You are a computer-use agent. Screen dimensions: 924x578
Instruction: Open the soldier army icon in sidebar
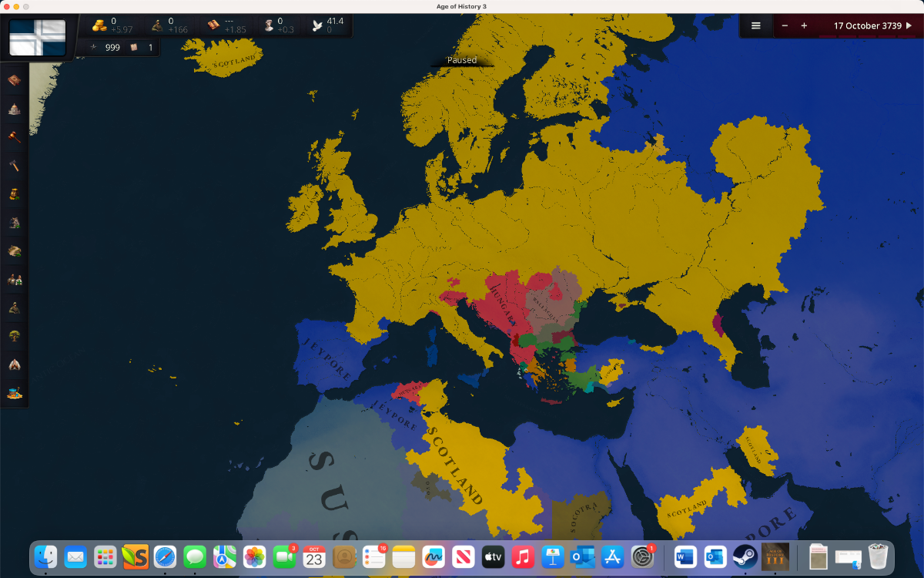(14, 308)
